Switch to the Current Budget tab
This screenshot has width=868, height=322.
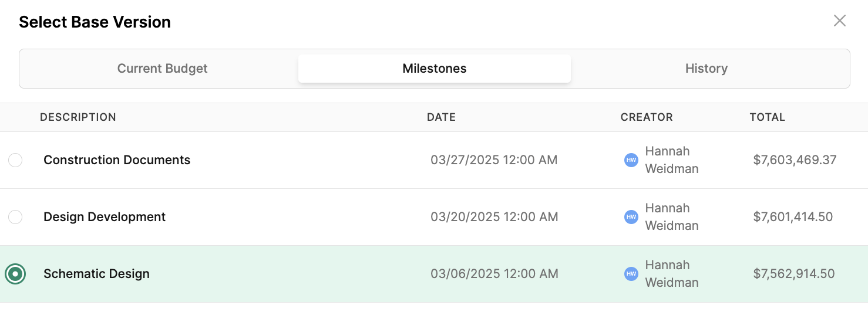point(162,69)
